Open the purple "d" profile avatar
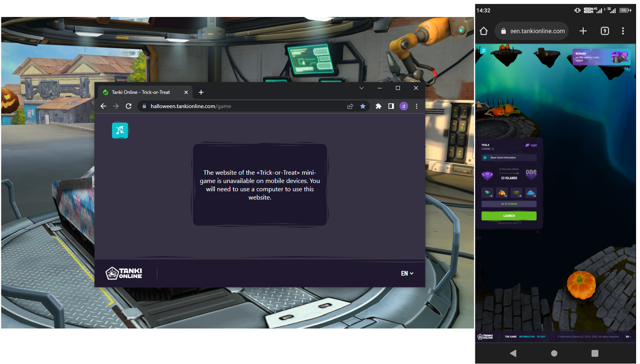This screenshot has width=640, height=364. pyautogui.click(x=403, y=106)
